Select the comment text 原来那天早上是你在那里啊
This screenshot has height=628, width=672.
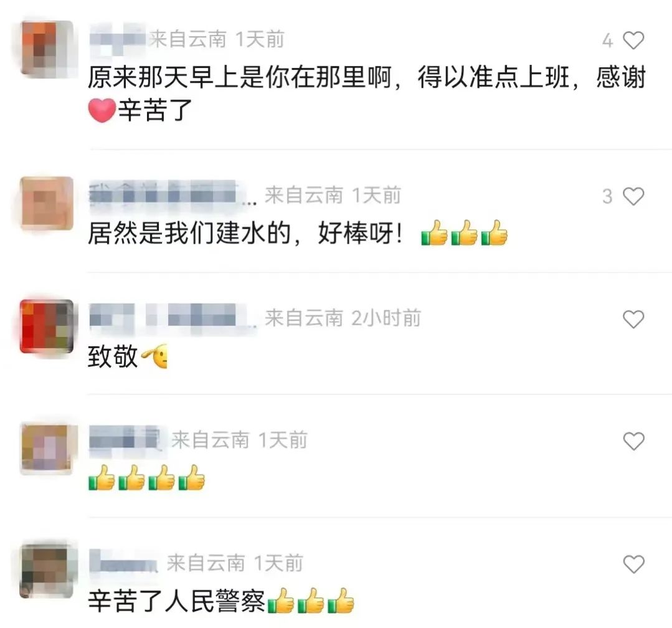(240, 78)
